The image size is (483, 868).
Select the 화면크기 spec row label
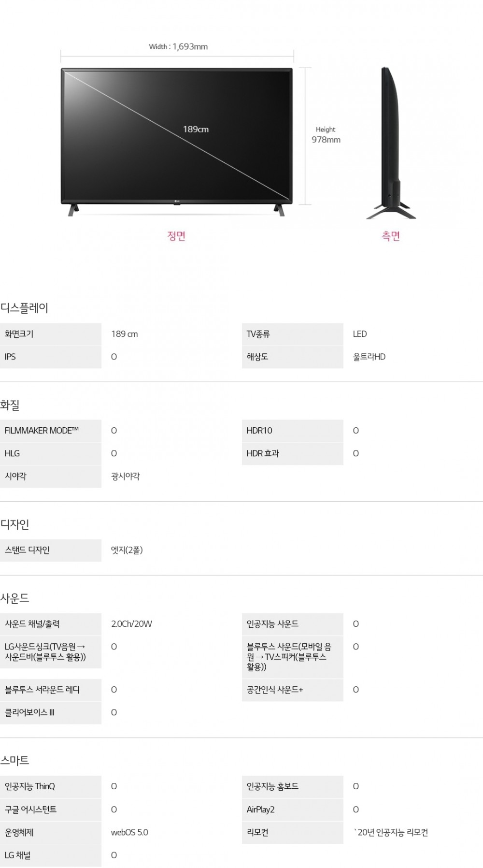click(51, 334)
